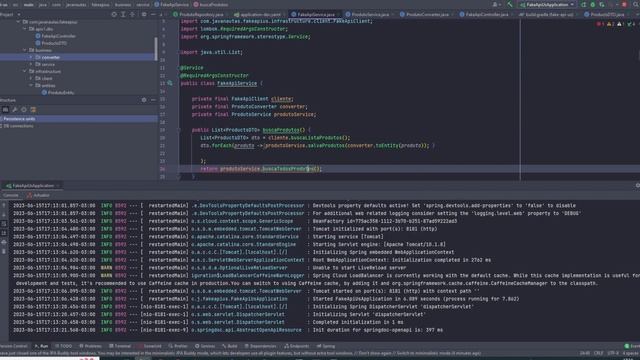
Task: Select ProdutoEntity class in project tree
Action: point(58,93)
